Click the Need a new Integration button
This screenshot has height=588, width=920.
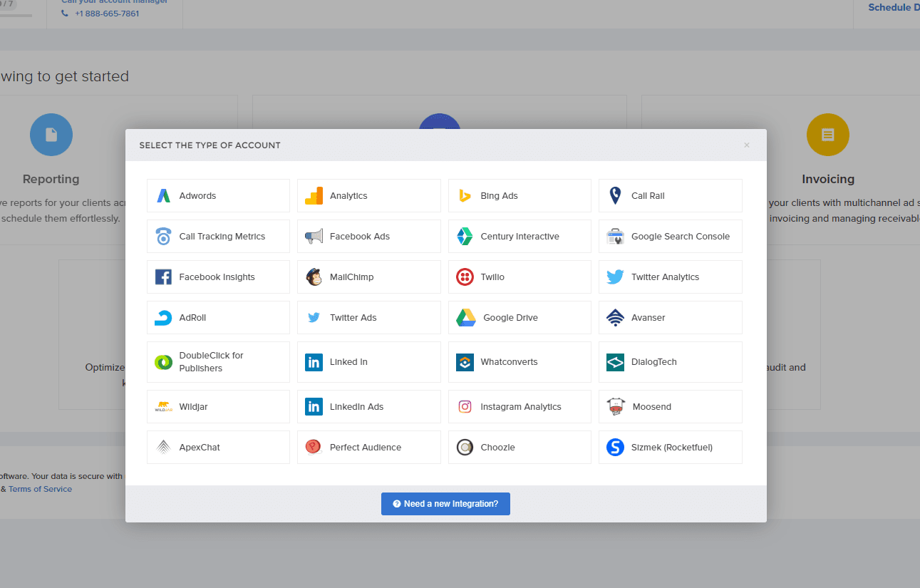[x=445, y=504]
